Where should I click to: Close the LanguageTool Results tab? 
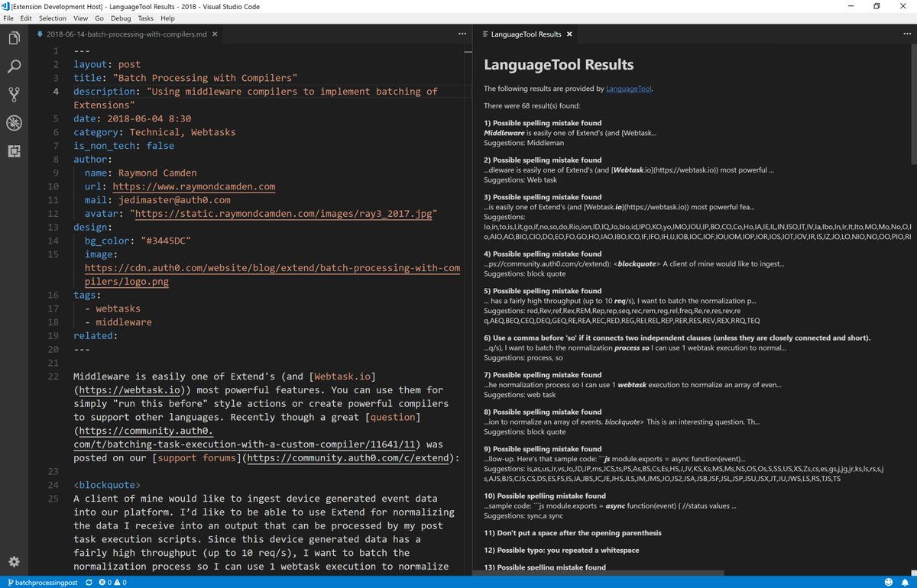click(x=569, y=34)
